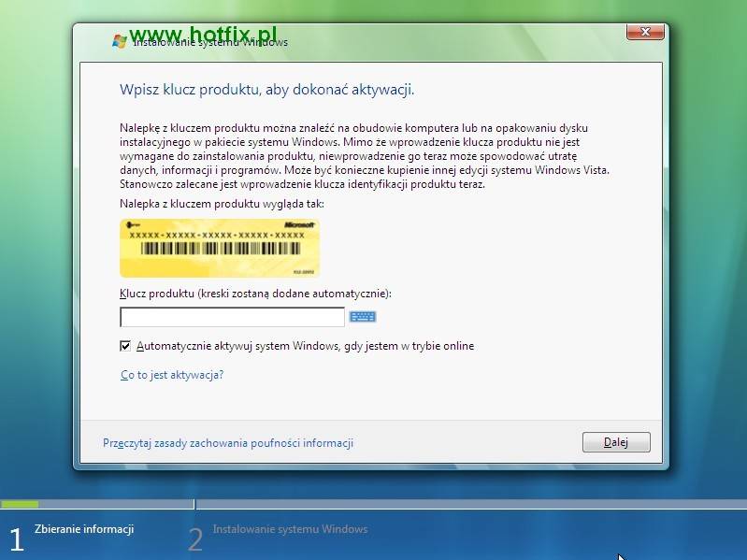
Task: Close the Windows installation dialog
Action: [645, 32]
